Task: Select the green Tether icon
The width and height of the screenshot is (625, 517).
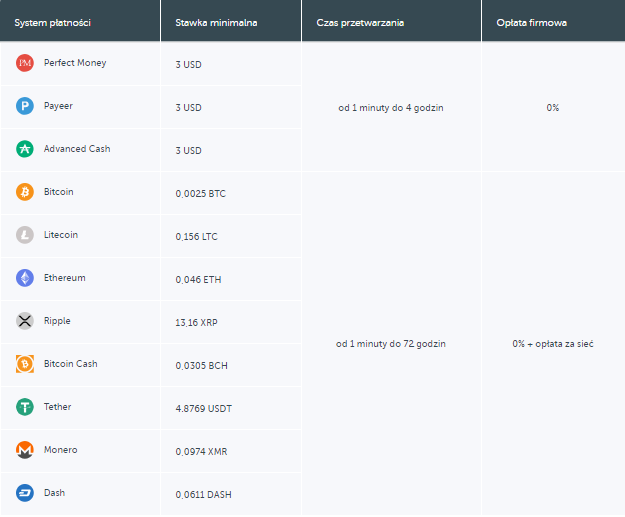Action: tap(25, 407)
